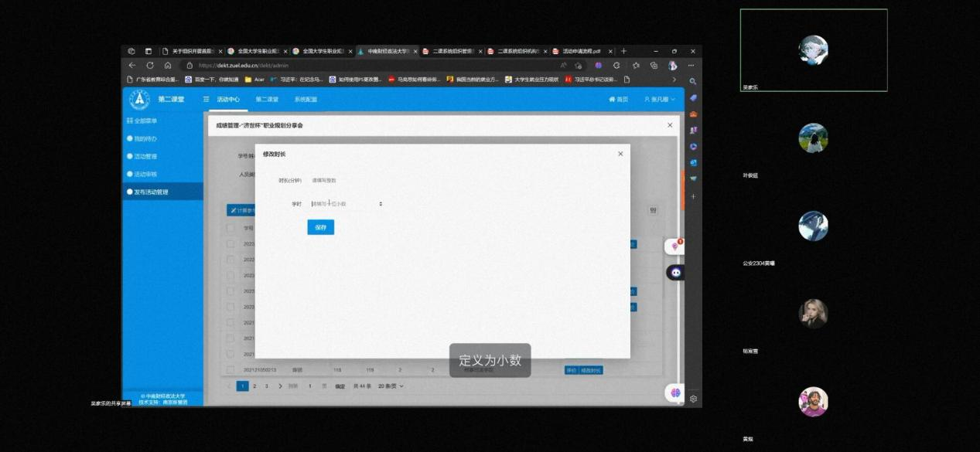Image resolution: width=980 pixels, height=452 pixels.
Task: Click the 时长(分钟) input field
Action: click(x=344, y=180)
